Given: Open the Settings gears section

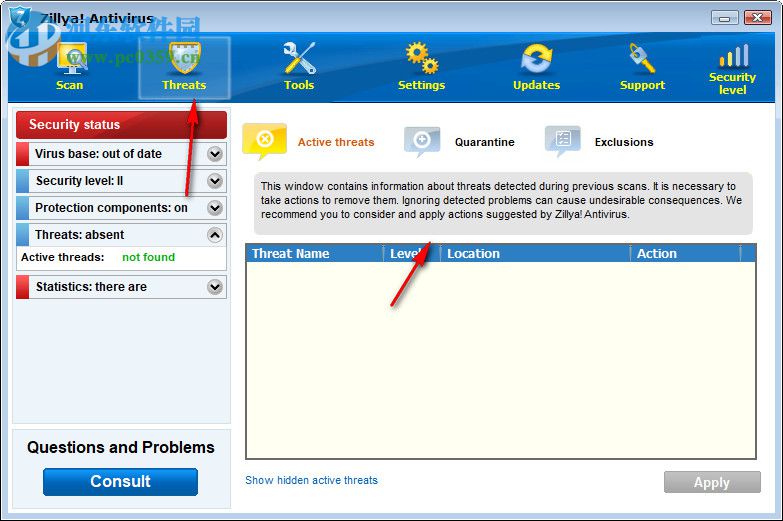Looking at the screenshot, I should click(x=421, y=67).
